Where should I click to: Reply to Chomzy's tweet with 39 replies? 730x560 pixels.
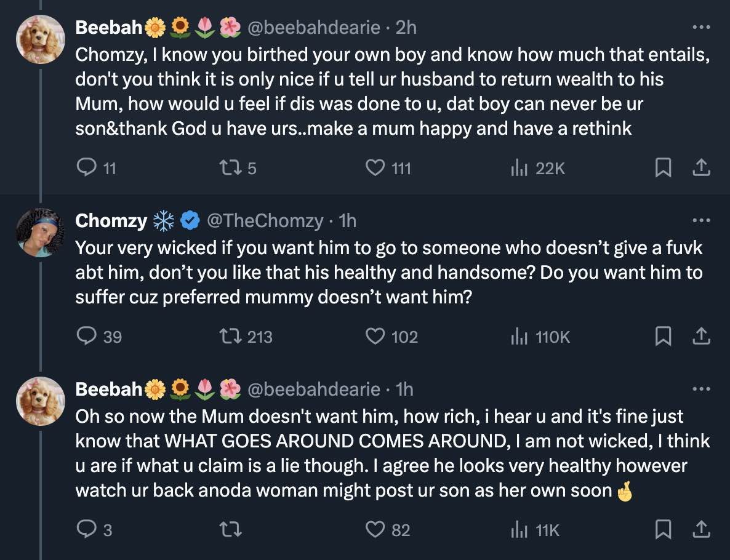(86, 337)
